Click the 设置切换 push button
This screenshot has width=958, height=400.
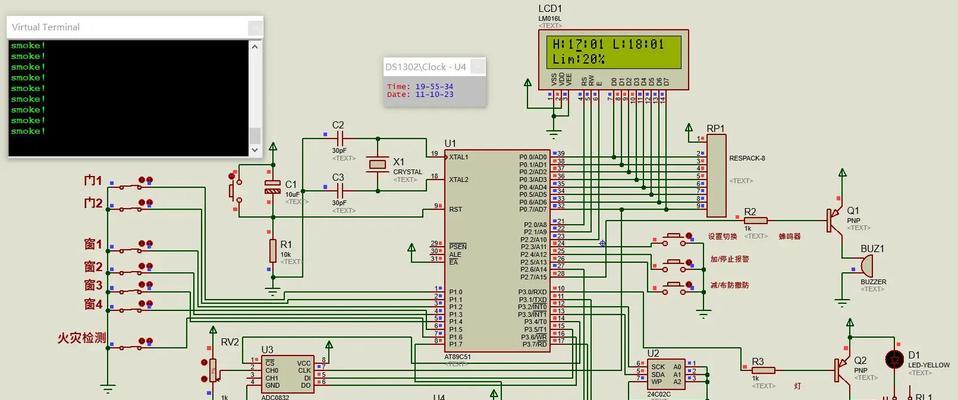click(674, 238)
